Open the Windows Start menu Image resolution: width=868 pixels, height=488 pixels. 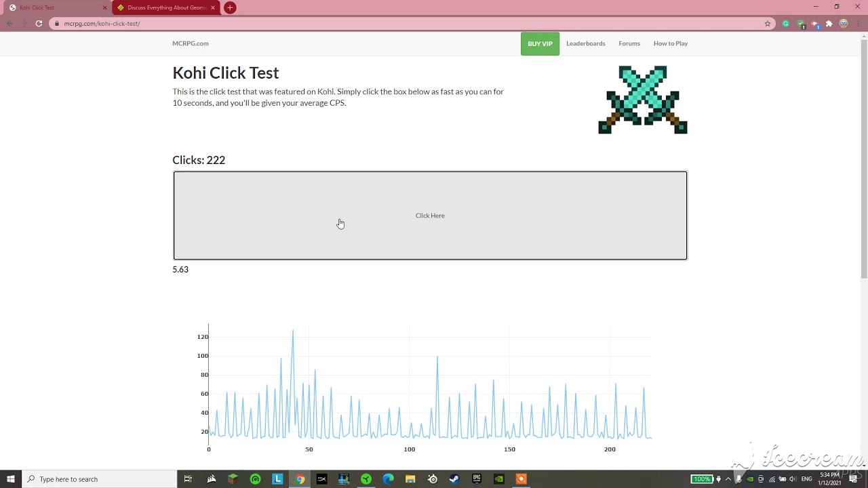point(11,479)
